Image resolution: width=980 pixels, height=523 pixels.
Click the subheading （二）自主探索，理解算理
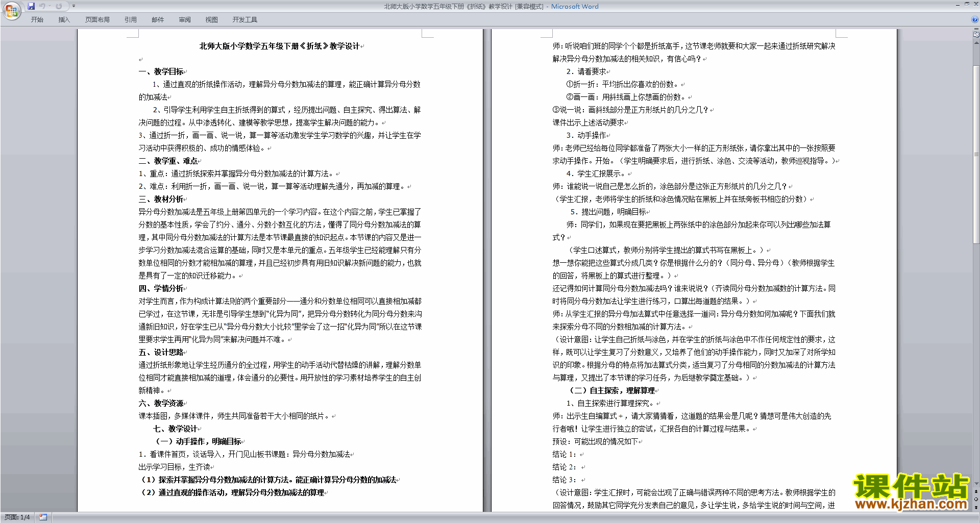point(611,390)
